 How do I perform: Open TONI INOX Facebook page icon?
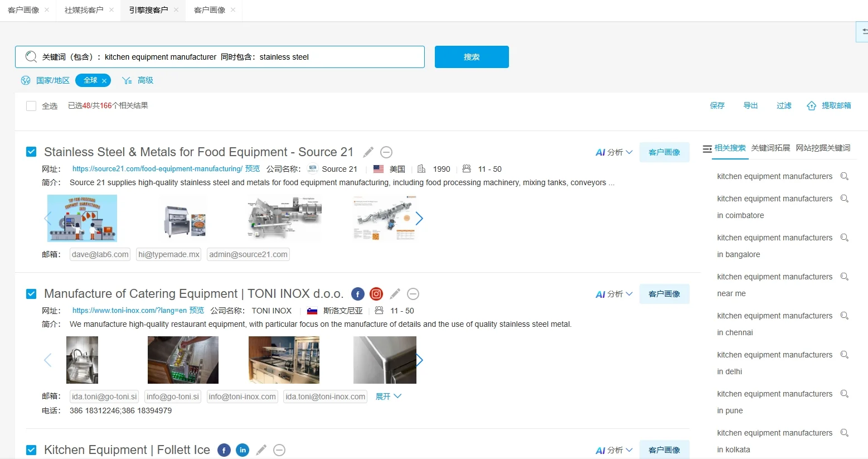[358, 294]
